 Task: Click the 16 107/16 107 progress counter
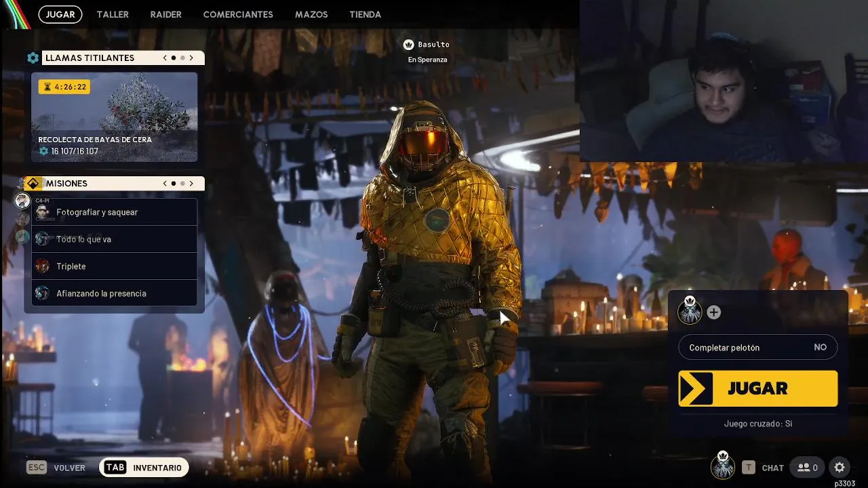[x=68, y=151]
